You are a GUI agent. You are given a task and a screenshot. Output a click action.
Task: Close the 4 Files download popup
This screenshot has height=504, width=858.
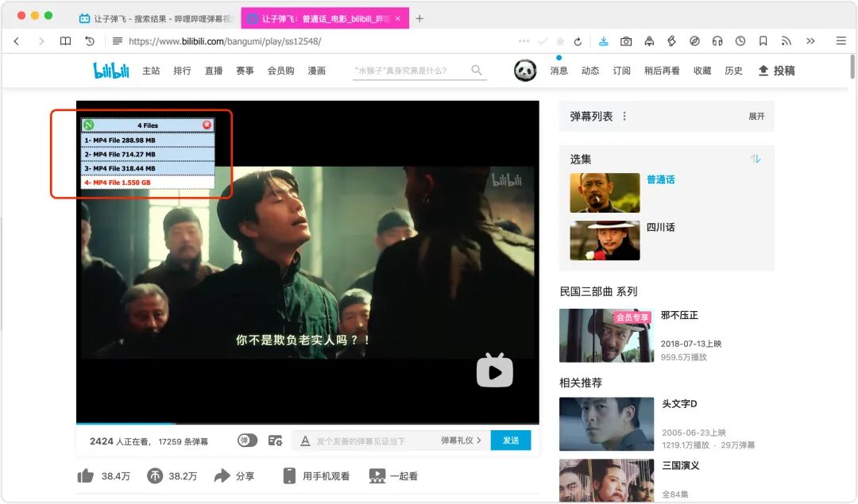pyautogui.click(x=207, y=125)
